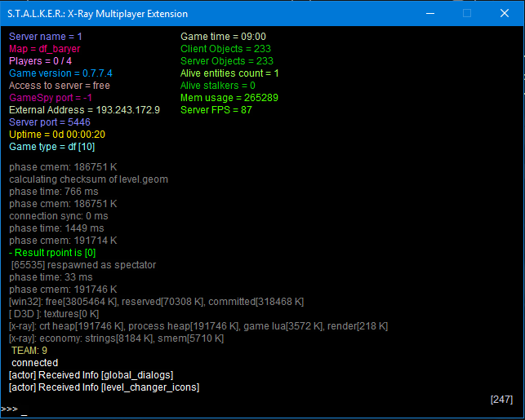This screenshot has height=420, width=525.
Task: Click 'phase time: 1449 ms' log line
Action: [56, 228]
